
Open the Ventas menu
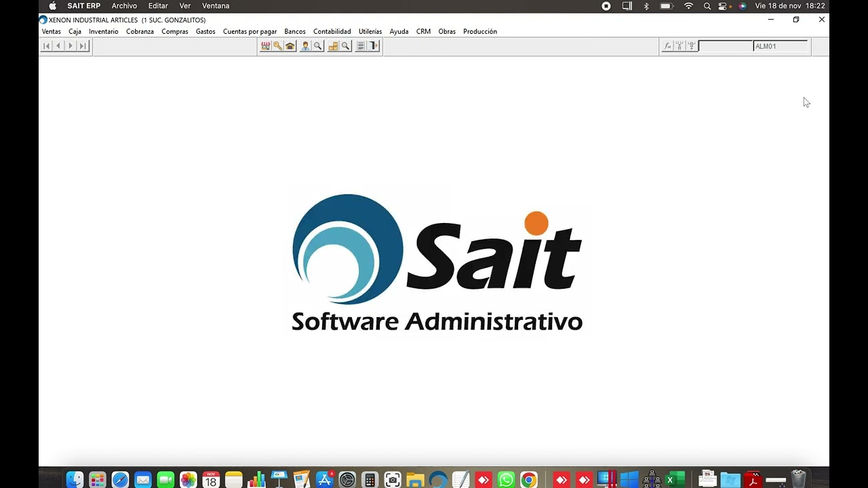(x=51, y=31)
